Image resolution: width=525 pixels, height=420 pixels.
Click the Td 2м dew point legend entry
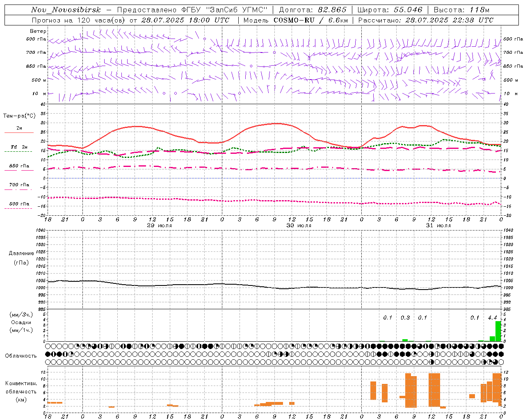(x=19, y=147)
